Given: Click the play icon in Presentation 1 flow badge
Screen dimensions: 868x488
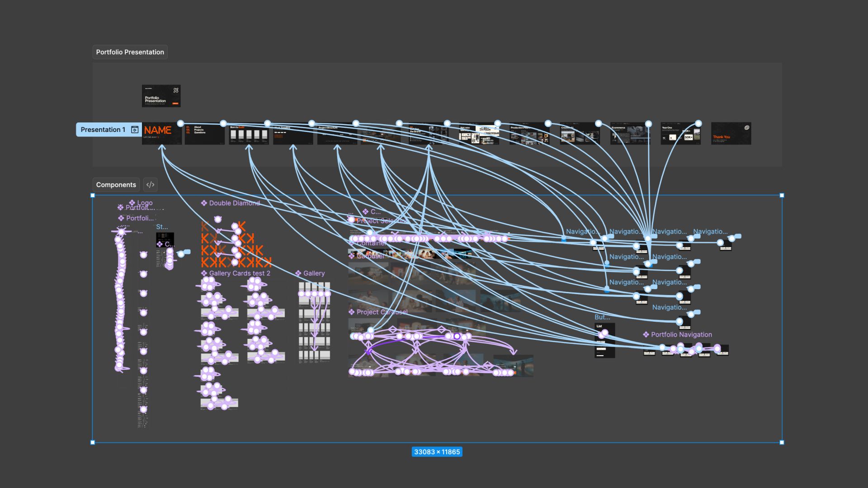Looking at the screenshot, I should click(x=135, y=130).
